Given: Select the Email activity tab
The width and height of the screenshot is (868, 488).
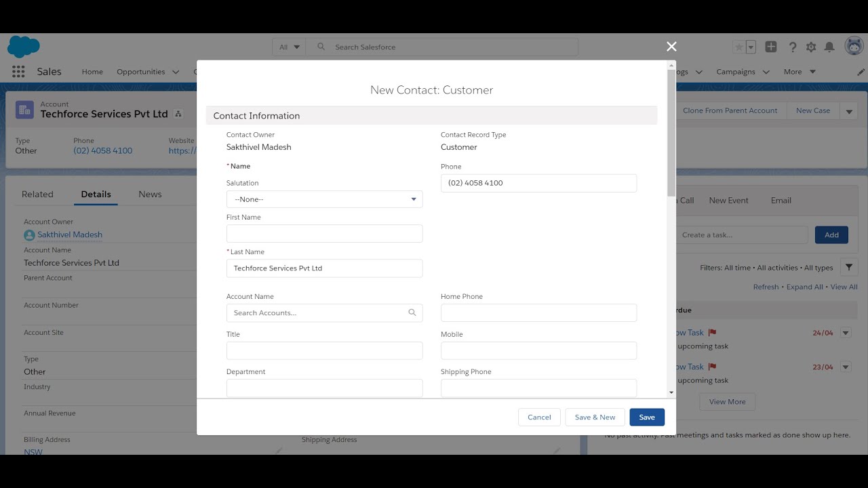Looking at the screenshot, I should coord(781,200).
